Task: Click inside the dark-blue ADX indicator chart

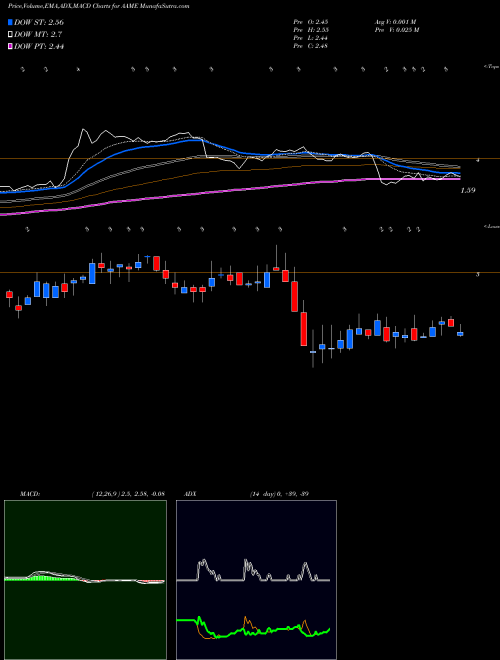Action: (x=256, y=580)
